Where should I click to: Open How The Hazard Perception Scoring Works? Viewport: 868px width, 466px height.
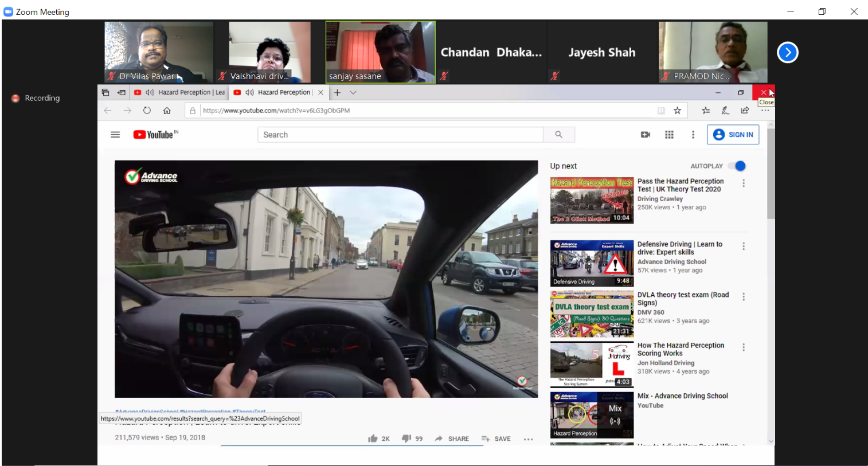click(x=681, y=349)
